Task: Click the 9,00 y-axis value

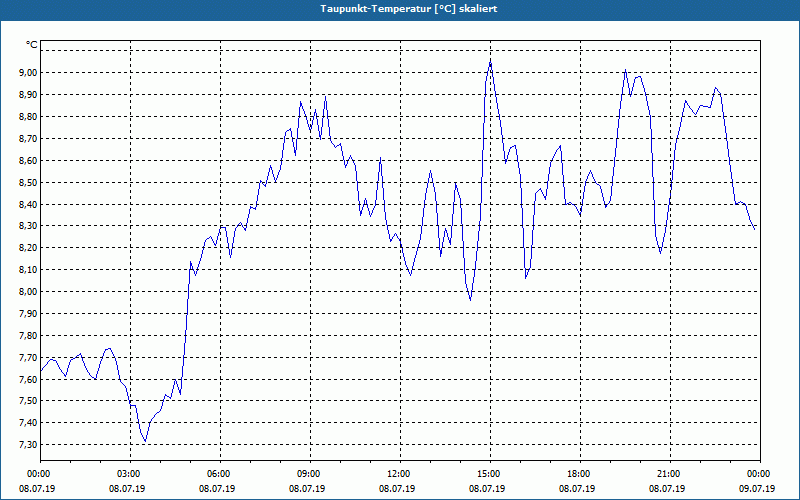Action: click(x=29, y=72)
